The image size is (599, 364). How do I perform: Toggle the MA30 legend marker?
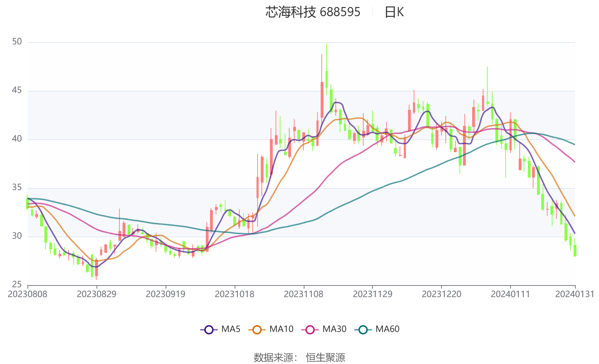310,330
